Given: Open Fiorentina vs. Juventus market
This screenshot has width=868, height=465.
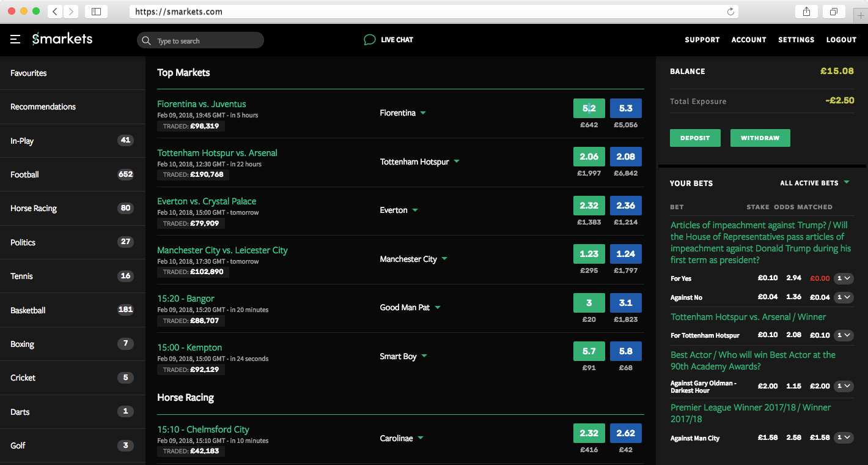Looking at the screenshot, I should point(202,104).
